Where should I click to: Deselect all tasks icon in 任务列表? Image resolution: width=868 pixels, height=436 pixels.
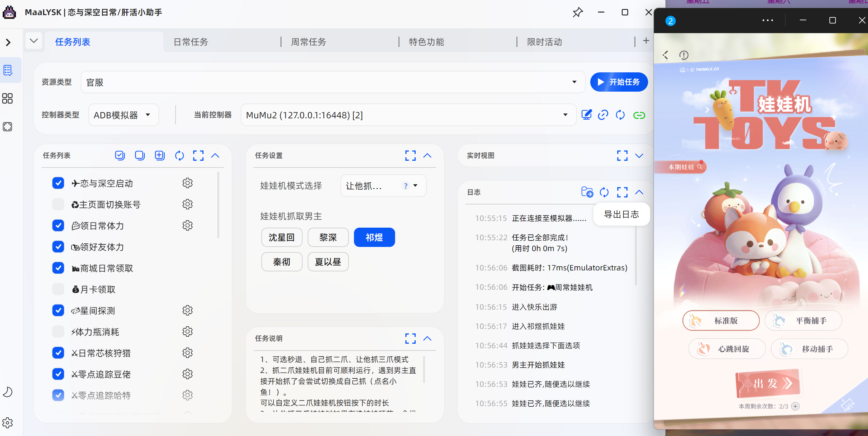140,155
